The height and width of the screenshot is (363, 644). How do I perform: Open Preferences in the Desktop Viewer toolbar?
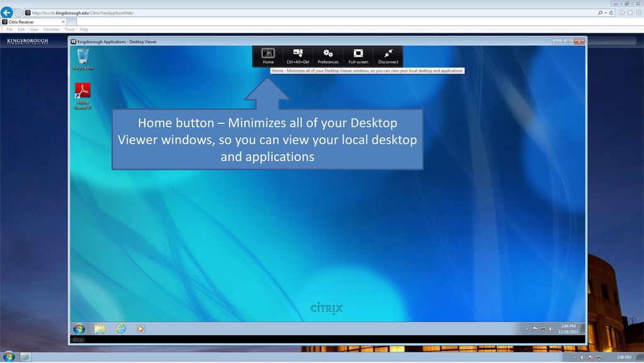[x=328, y=56]
